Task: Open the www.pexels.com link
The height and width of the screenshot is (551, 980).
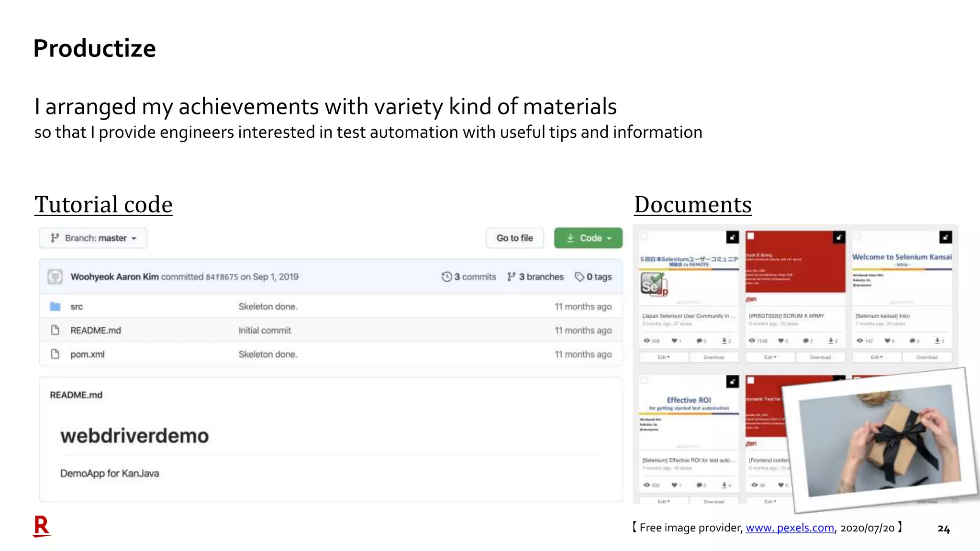Action: coord(790,528)
